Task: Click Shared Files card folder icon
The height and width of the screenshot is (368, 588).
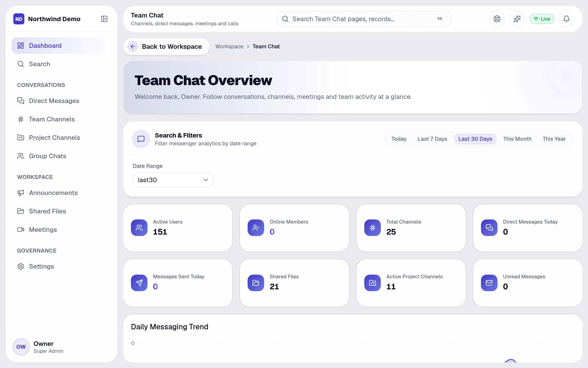Action: (256, 283)
